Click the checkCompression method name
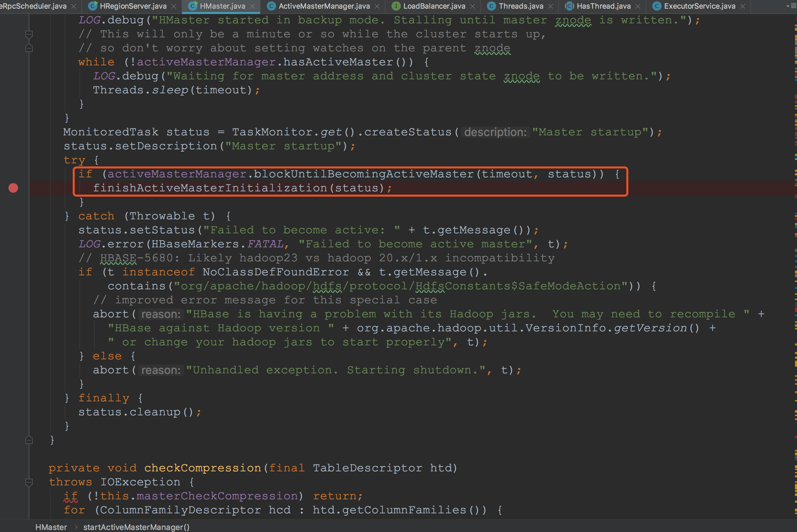797x532 pixels. 203,468
